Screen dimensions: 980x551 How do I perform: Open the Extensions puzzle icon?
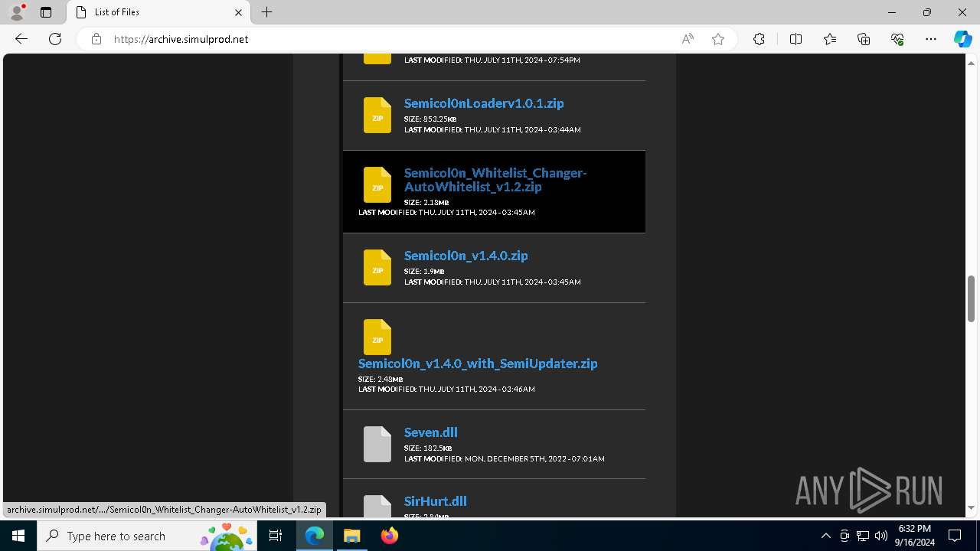point(759,39)
